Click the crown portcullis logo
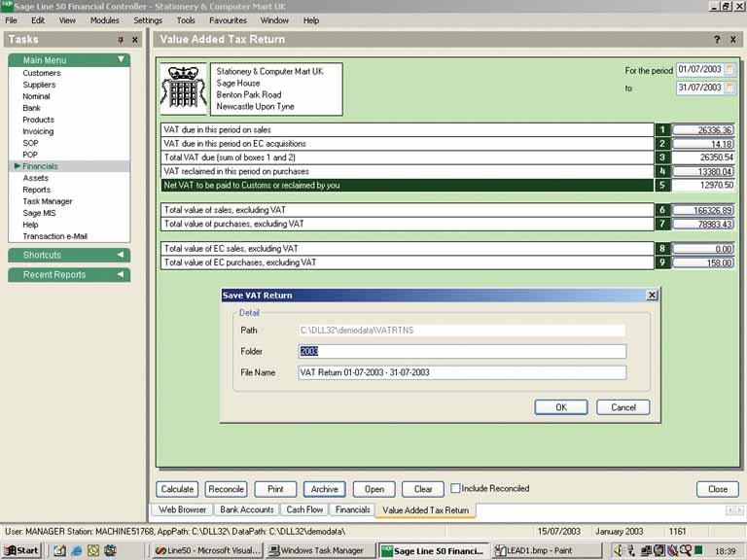 pos(184,88)
